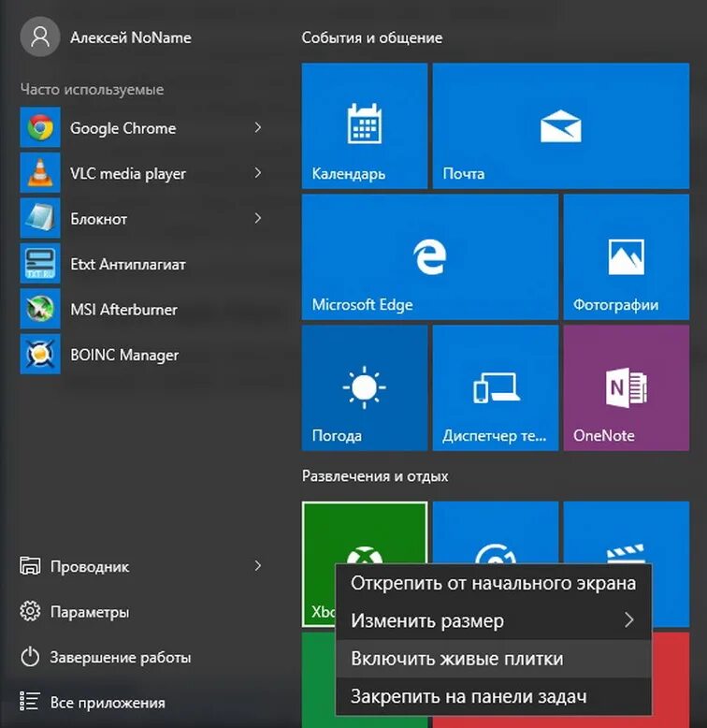Click the Часто используемые heading
707x728 pixels.
(92, 89)
